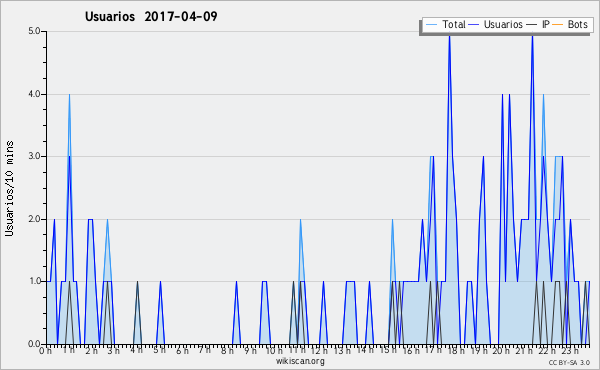Click the '2 h' x-axis label
600x370 pixels.
point(91,350)
